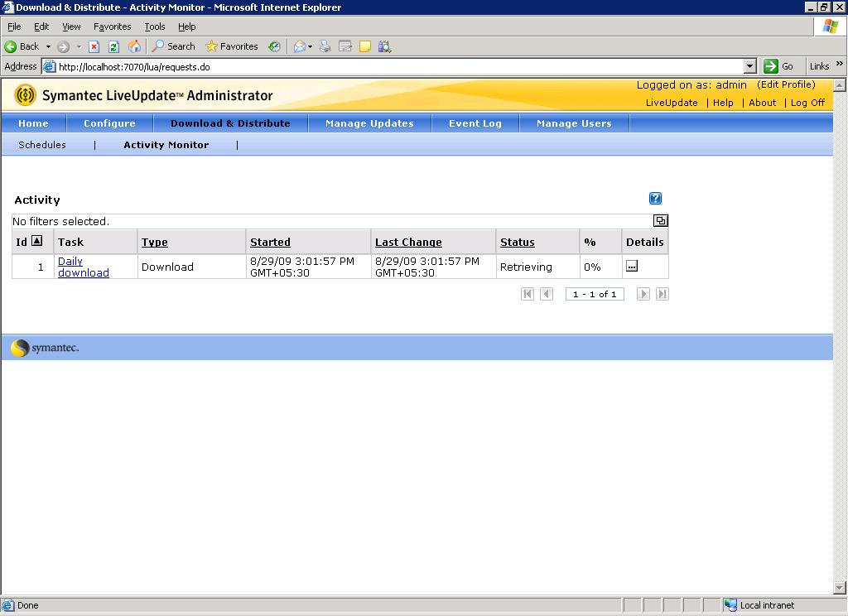Click the Research toolbar icon
The image size is (848, 616).
pos(384,46)
